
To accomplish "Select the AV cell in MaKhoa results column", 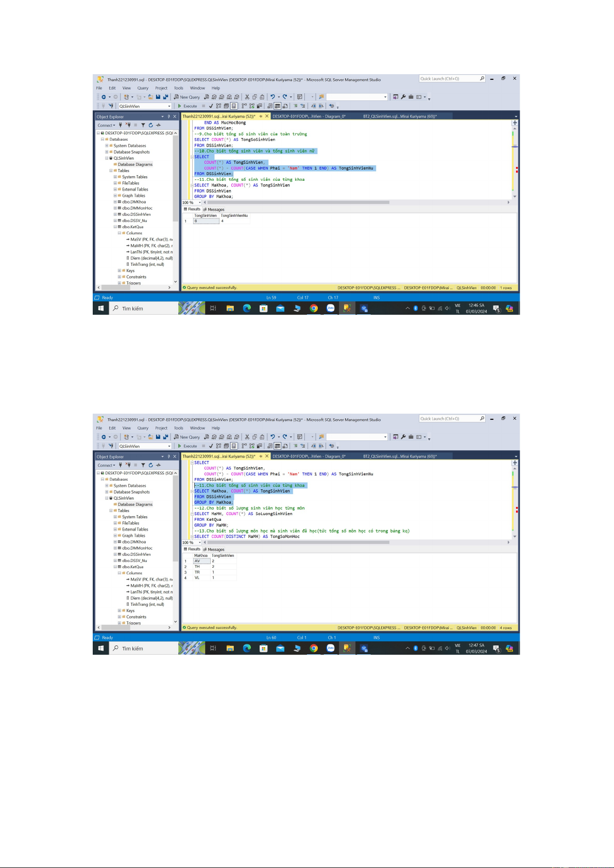I will pyautogui.click(x=201, y=561).
